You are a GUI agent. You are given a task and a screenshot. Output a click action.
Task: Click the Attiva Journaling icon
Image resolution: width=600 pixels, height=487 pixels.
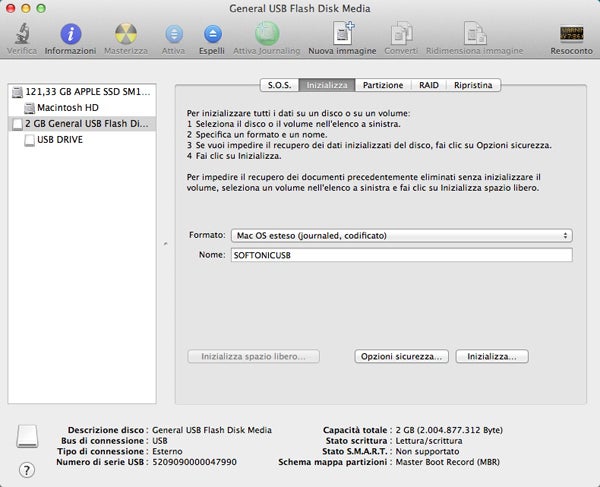[x=265, y=35]
